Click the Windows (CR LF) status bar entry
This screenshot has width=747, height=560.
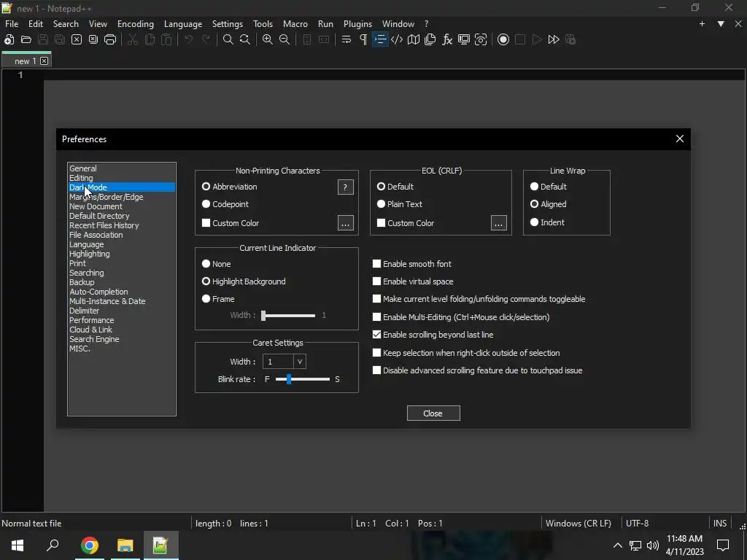578,524
